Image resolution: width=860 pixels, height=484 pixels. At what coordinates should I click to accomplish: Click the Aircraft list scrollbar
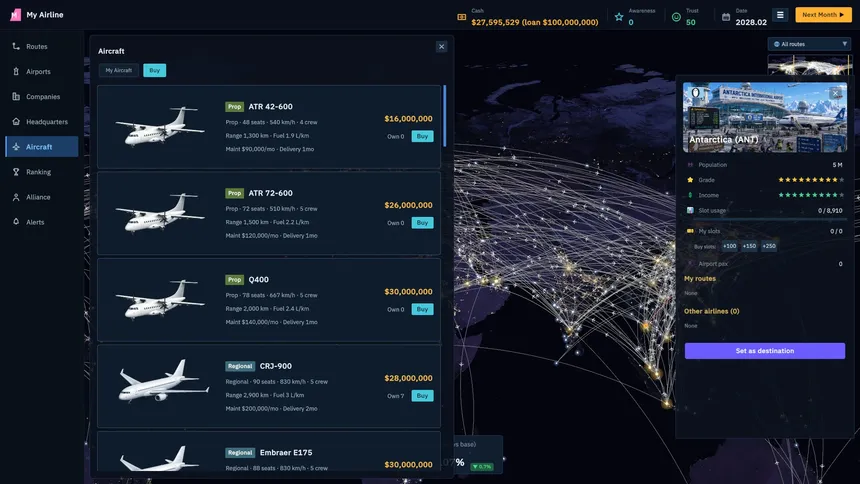click(444, 116)
